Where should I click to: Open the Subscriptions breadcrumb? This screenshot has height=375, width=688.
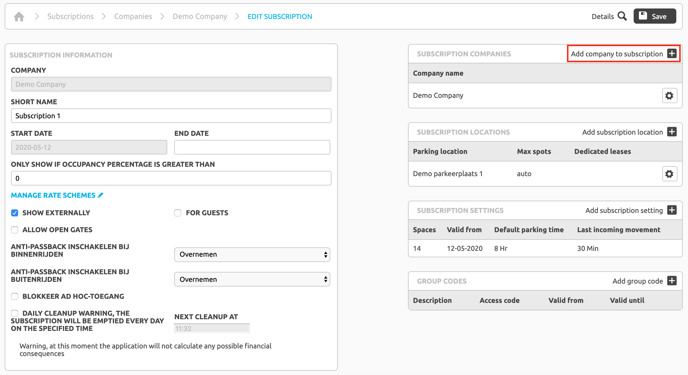pyautogui.click(x=70, y=16)
